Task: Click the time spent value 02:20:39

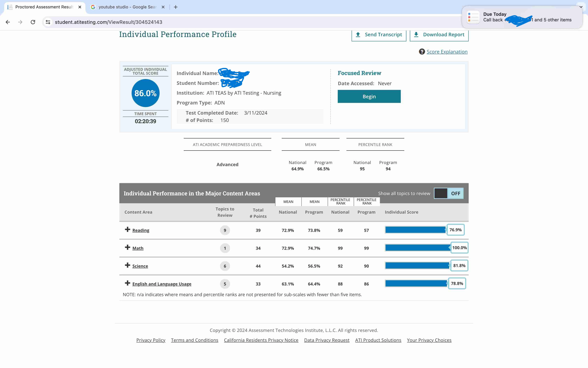Action: (x=146, y=121)
